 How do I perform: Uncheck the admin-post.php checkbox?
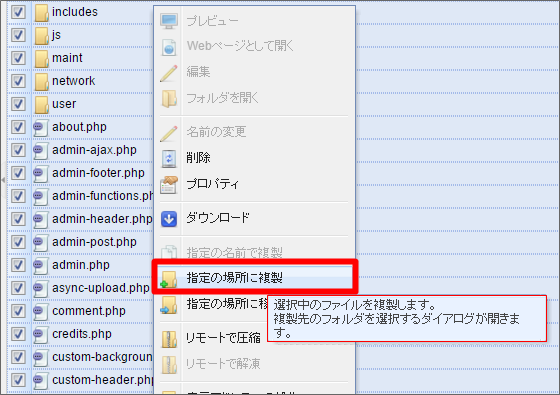pos(18,242)
